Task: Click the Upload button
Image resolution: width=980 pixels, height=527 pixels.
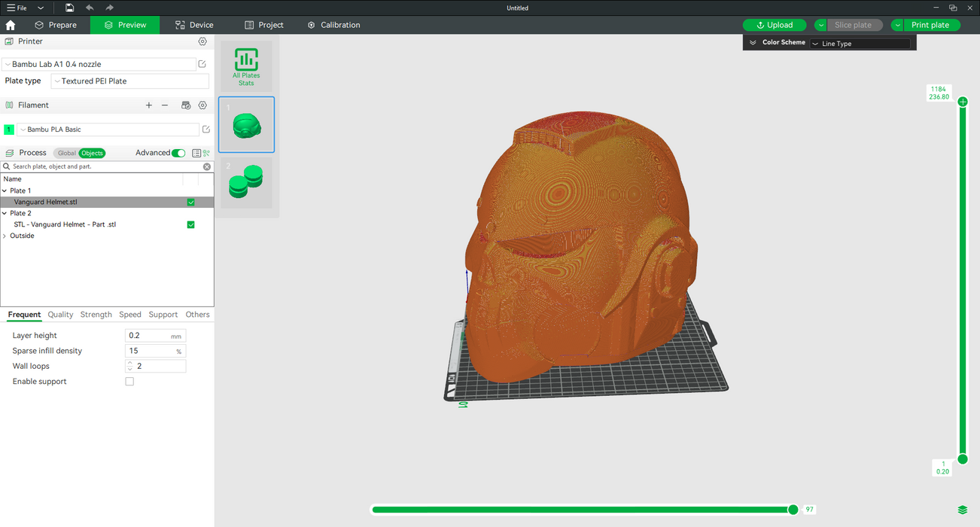Action: coord(775,25)
